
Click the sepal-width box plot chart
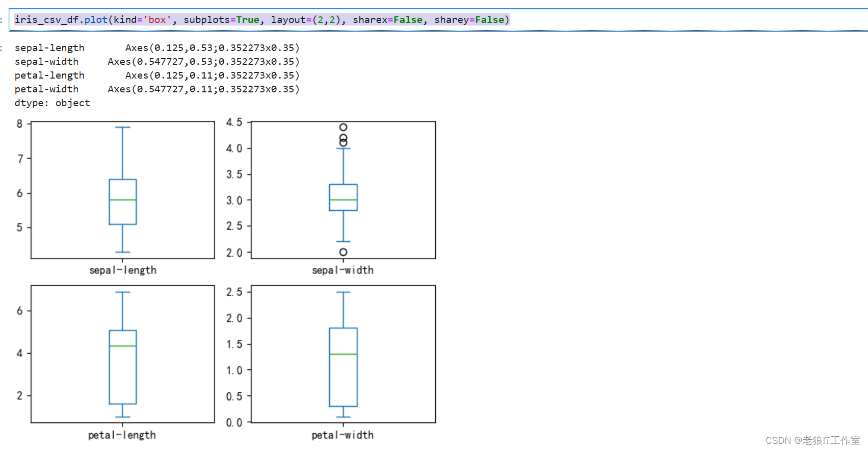[x=344, y=190]
